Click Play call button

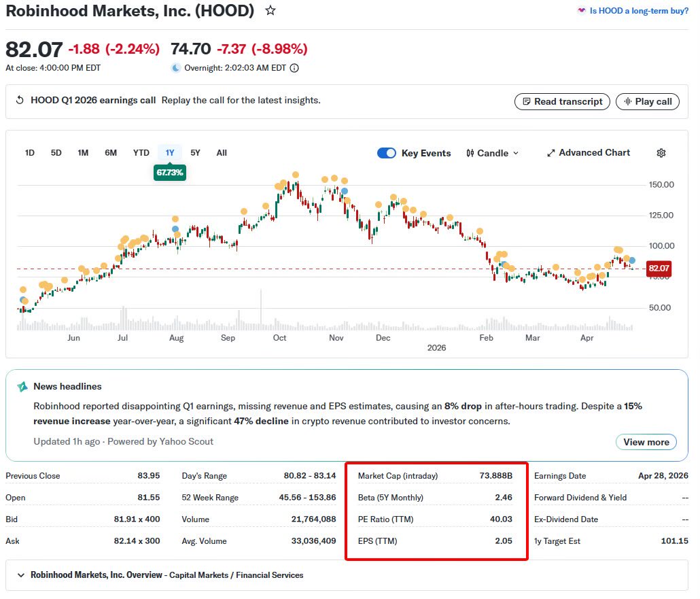tap(647, 101)
